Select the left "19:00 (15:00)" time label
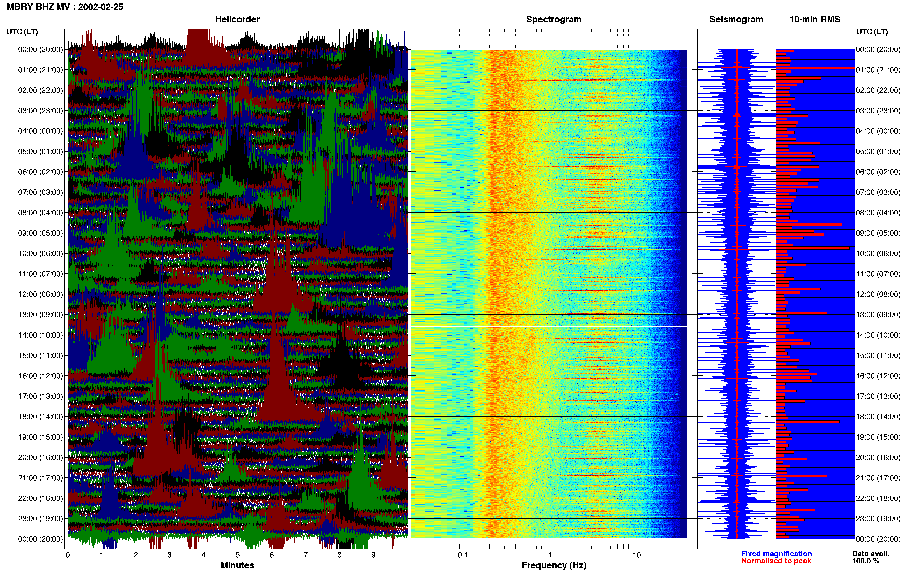The image size is (924, 578). point(41,437)
